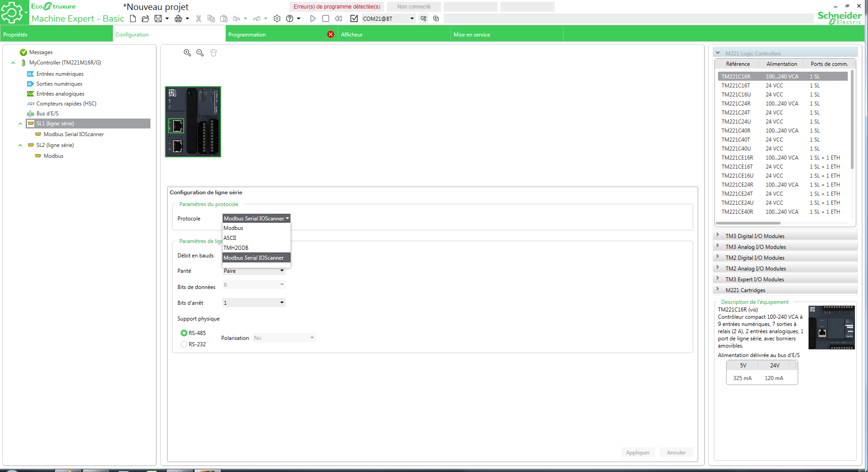Expand the TM3 Analog I/O Modules section
The image size is (868, 472).
[x=718, y=246]
